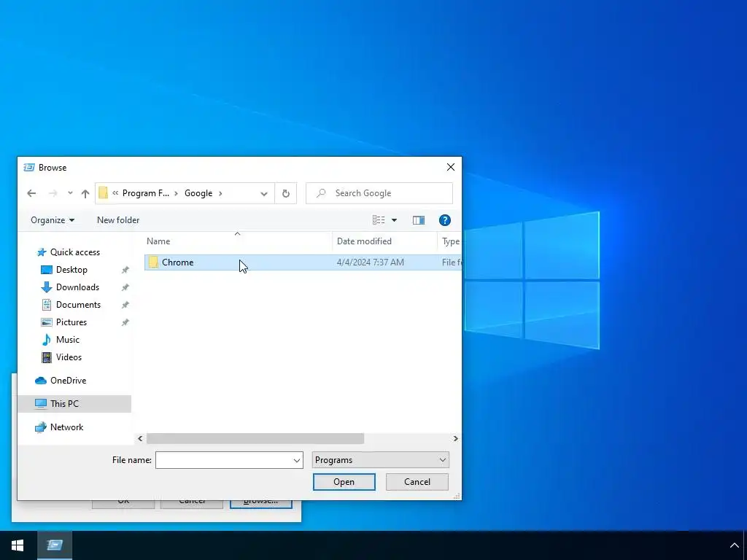747x560 pixels.
Task: Open the address bar history dropdown
Action: (264, 193)
